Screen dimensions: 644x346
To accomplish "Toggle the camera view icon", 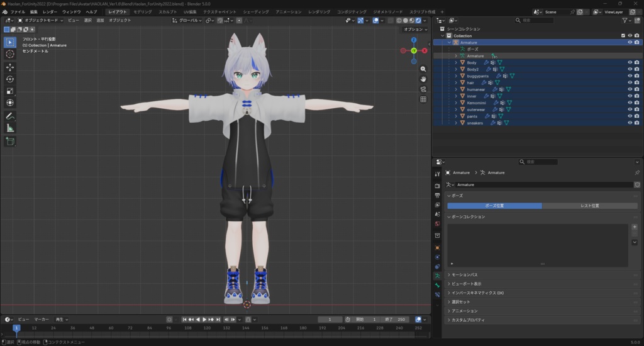I will 423,89.
